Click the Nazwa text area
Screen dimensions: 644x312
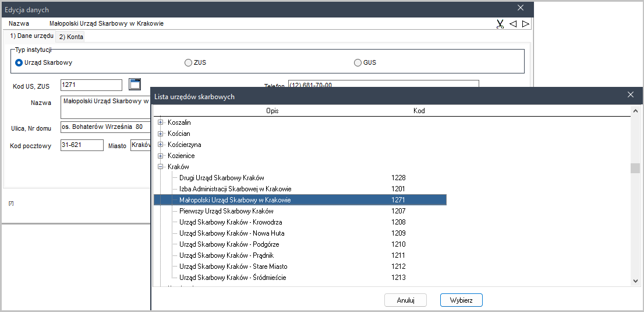(x=105, y=107)
